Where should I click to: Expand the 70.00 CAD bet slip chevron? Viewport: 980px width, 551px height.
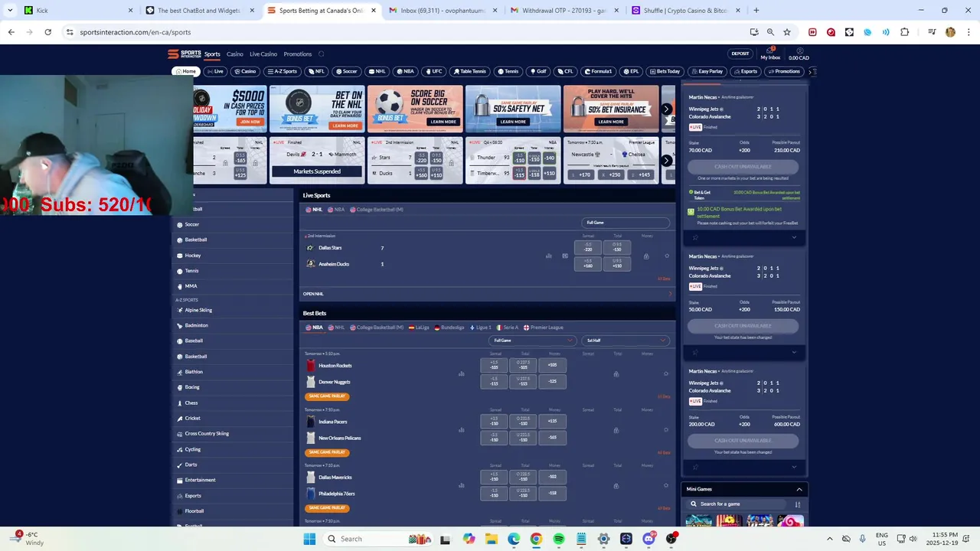point(794,237)
